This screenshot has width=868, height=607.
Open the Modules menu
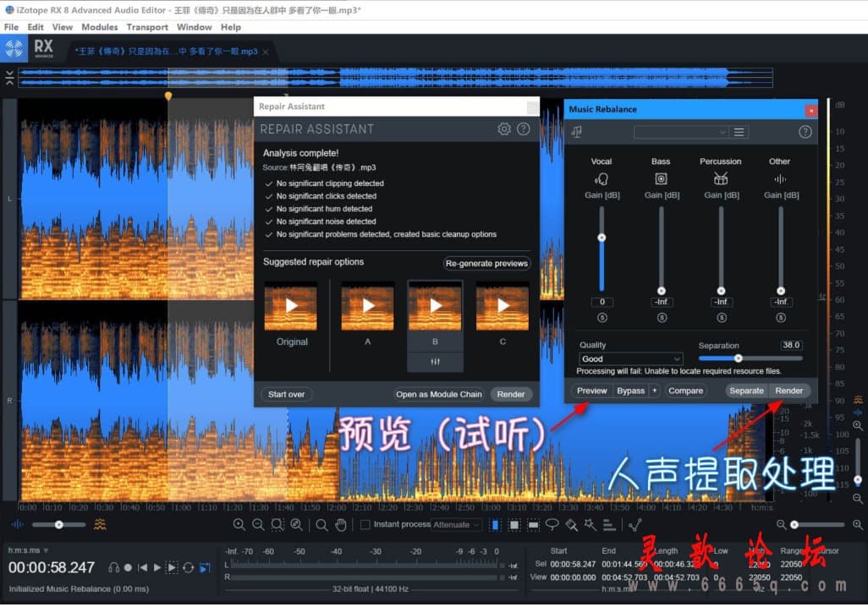point(100,27)
